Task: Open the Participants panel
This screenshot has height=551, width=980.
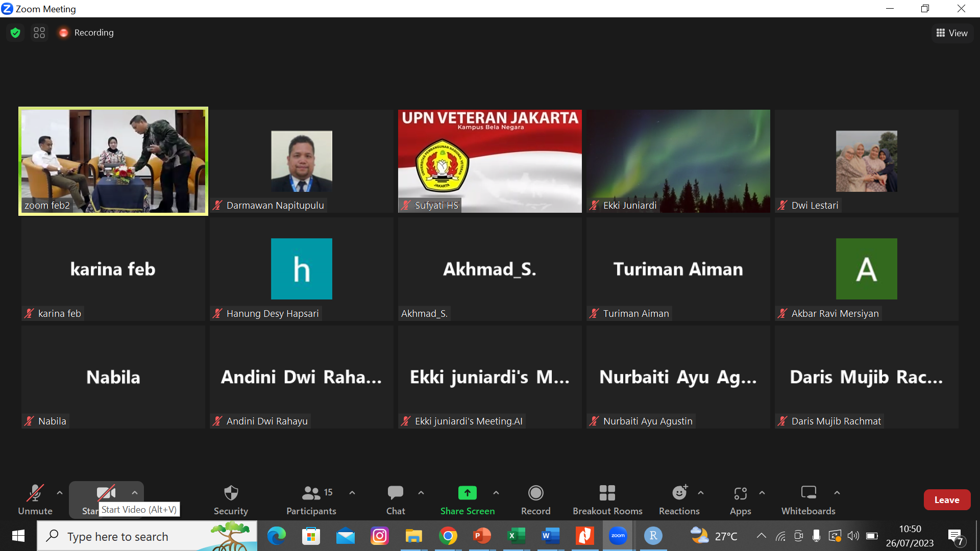Action: 311,500
